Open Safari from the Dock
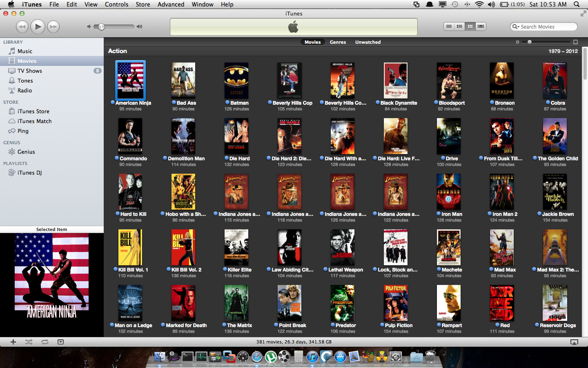The height and width of the screenshot is (368, 588). point(257,357)
